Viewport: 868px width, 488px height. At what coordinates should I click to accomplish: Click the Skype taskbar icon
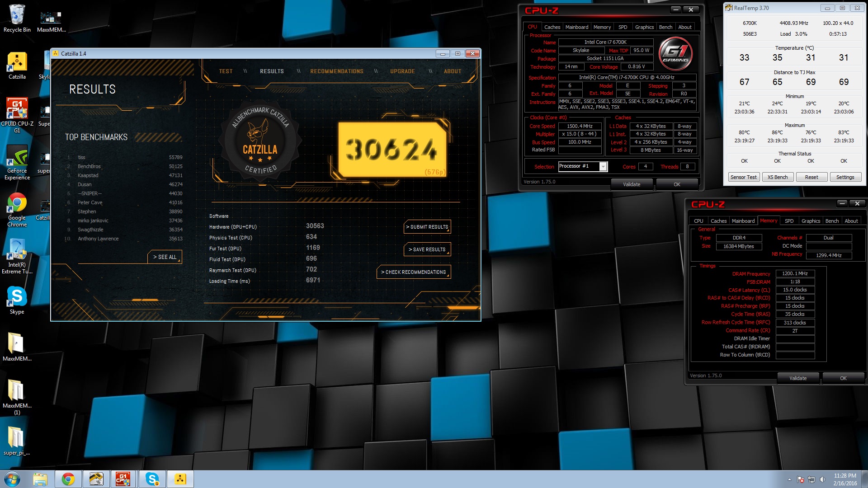(152, 479)
